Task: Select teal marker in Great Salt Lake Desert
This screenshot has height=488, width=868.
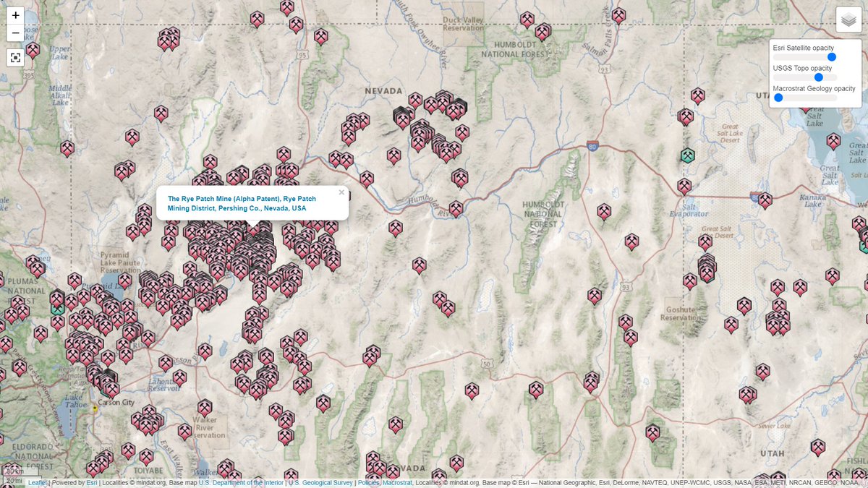Action: click(688, 155)
